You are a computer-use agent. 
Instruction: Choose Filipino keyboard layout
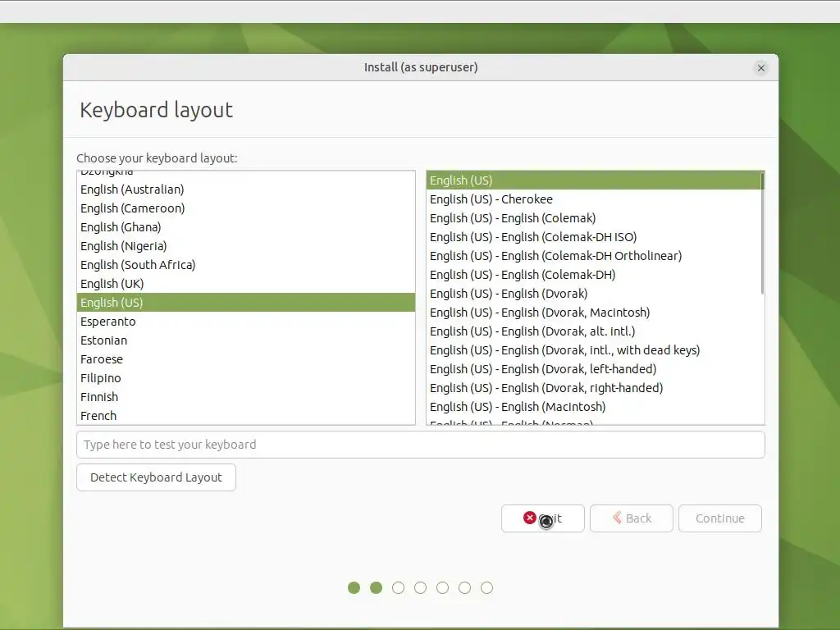[246, 377]
